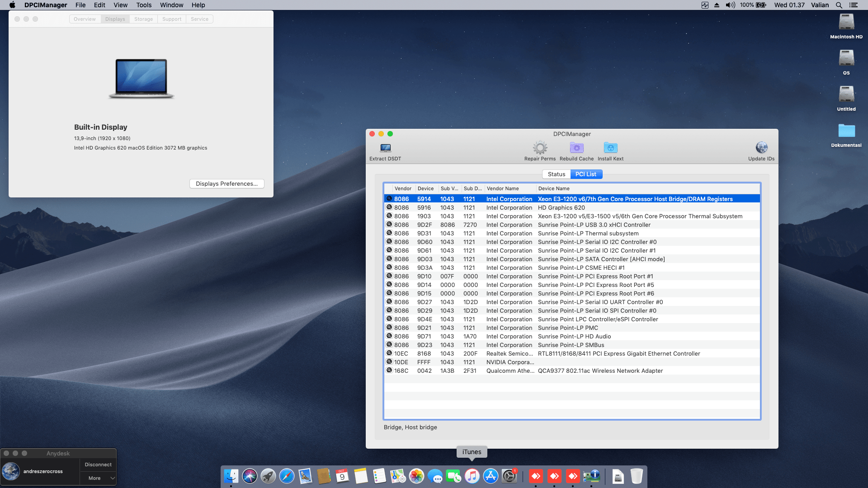Click the Extract DSDT toolbar icon

[x=385, y=148]
